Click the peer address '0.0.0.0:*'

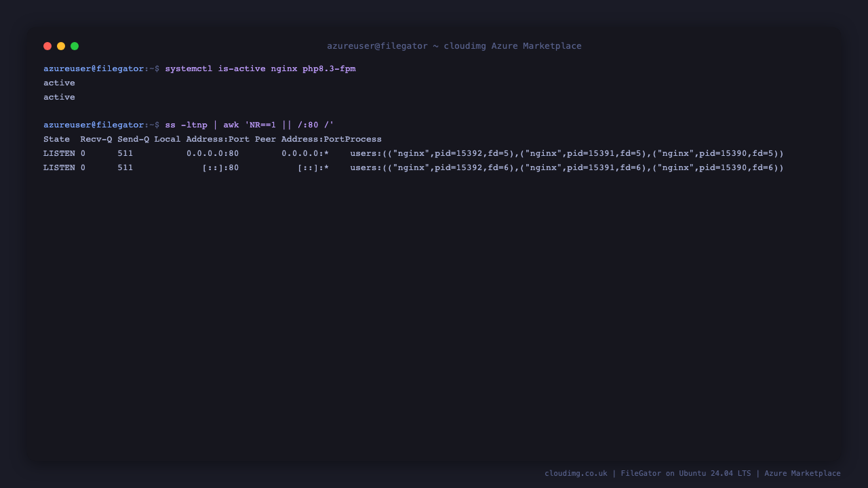click(x=305, y=153)
